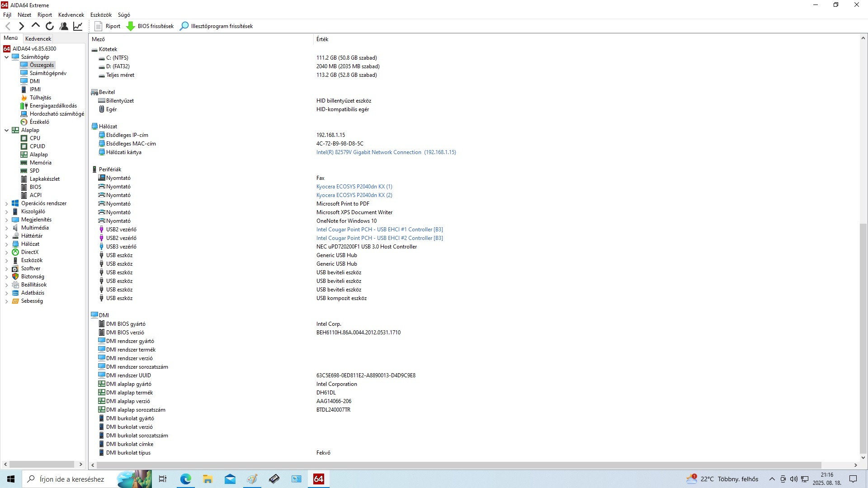Switch to the Kedvencek tab
Viewport: 868px width, 488px height.
point(38,39)
